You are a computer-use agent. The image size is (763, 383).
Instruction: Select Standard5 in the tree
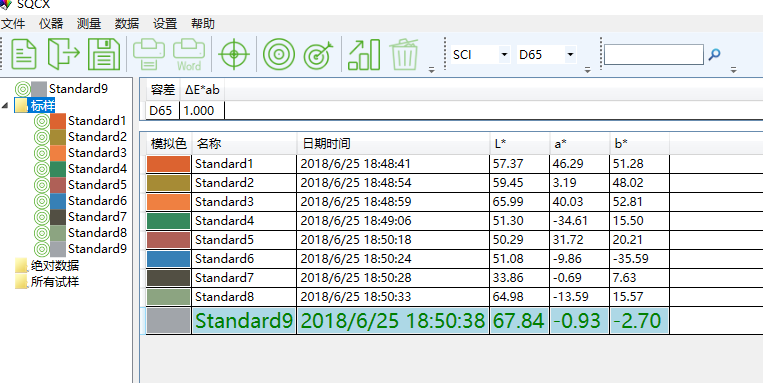pos(97,185)
